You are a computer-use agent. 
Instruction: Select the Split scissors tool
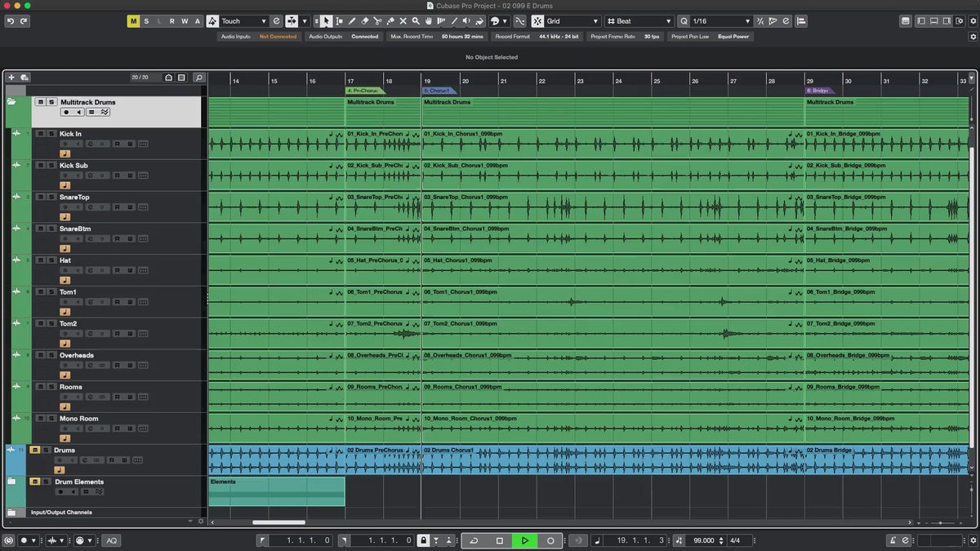pos(377,20)
